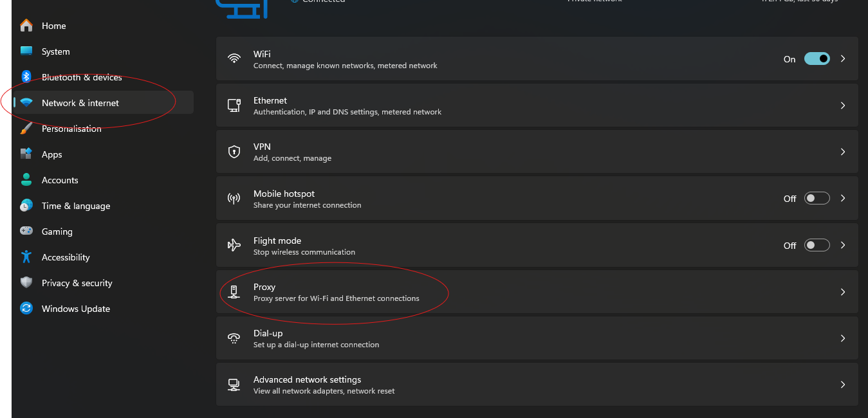Click the Gaming controller icon
The height and width of the screenshot is (418, 868).
click(26, 232)
